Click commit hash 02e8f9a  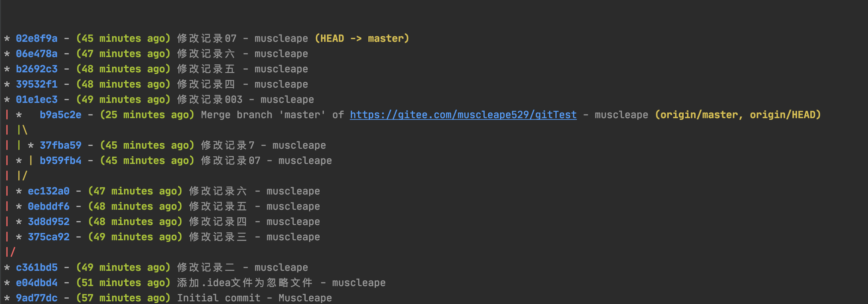(x=36, y=38)
